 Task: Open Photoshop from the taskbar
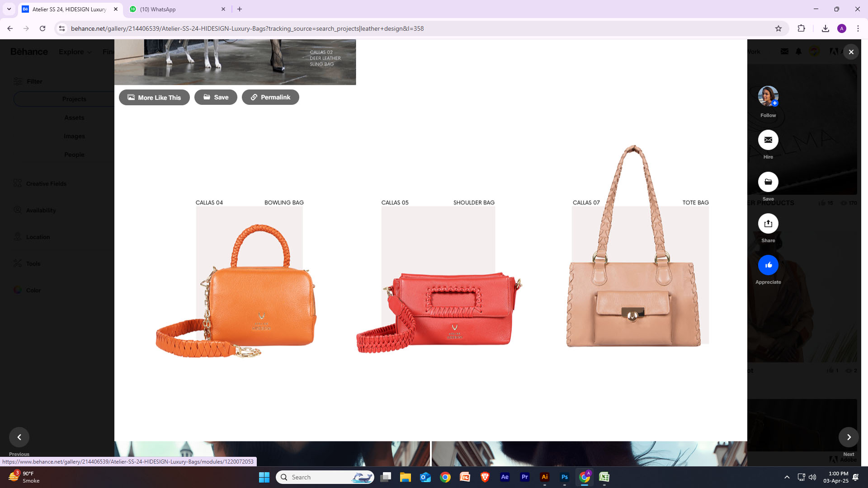(565, 477)
